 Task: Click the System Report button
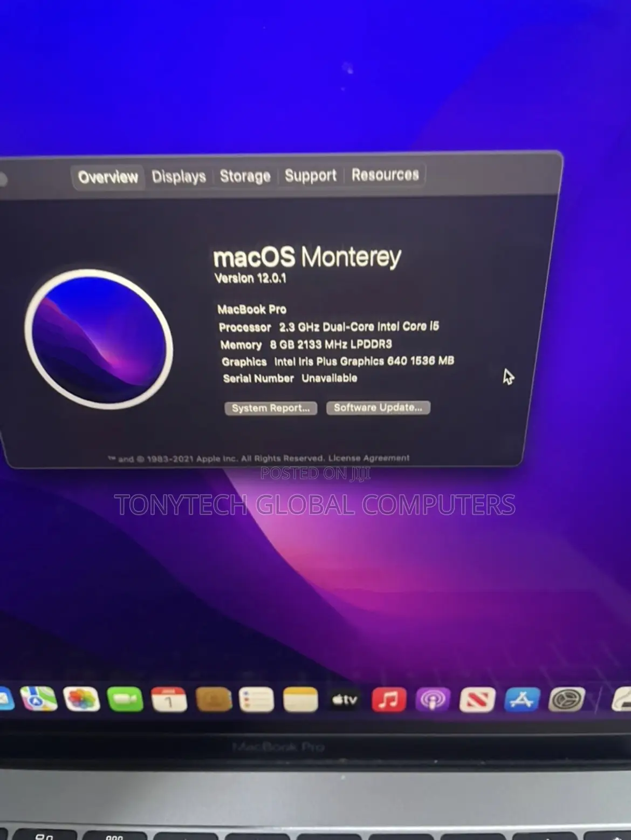(271, 408)
